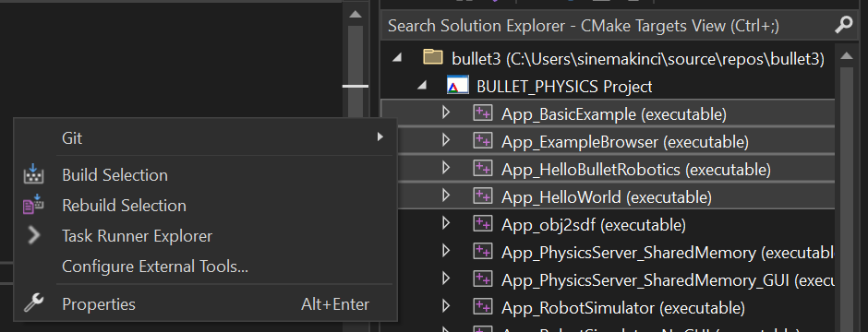The width and height of the screenshot is (868, 332).
Task: Expand App_PhysicsServer_SharedMemory target
Action: tap(446, 251)
